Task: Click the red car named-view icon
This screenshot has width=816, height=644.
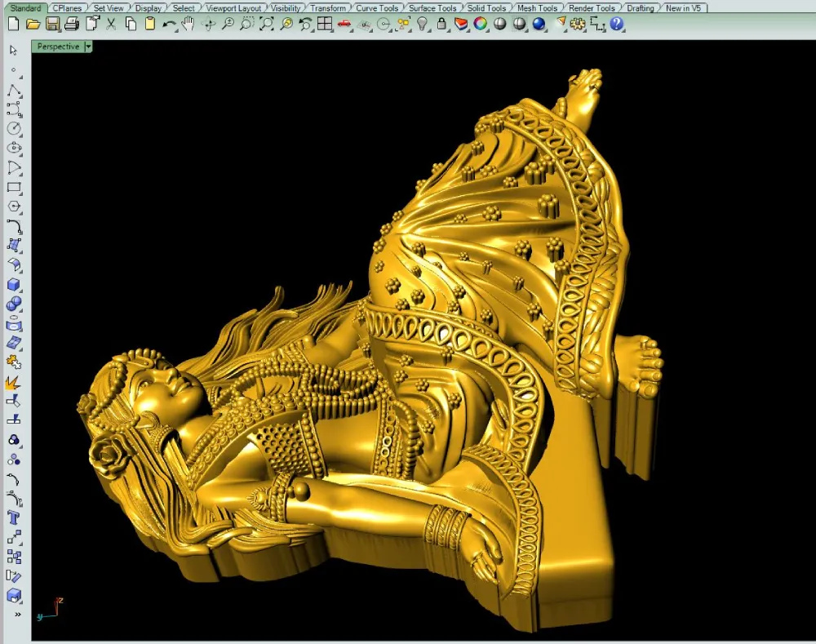Action: pyautogui.click(x=344, y=24)
